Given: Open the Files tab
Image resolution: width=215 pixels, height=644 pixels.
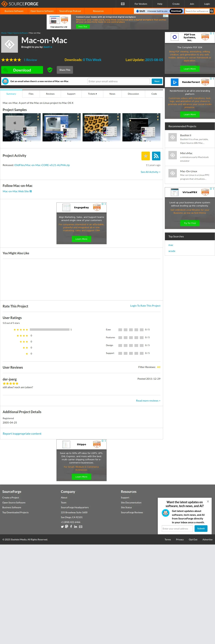Looking at the screenshot, I should click(x=31, y=94).
